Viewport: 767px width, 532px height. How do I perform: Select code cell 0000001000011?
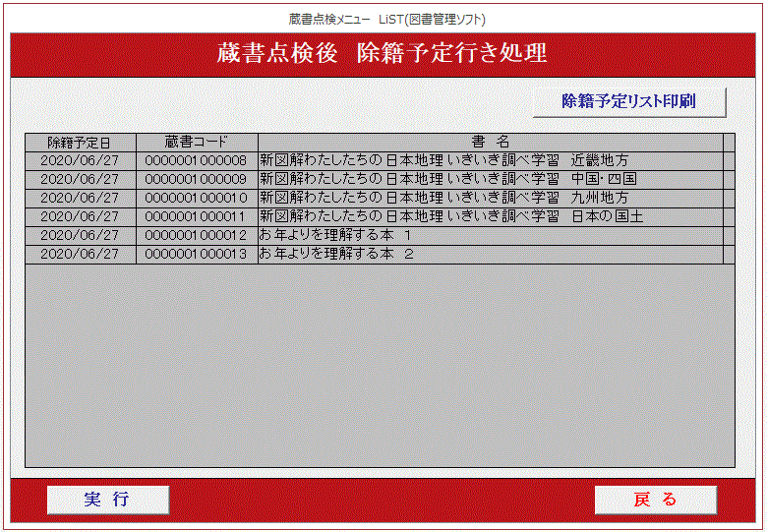click(x=197, y=216)
